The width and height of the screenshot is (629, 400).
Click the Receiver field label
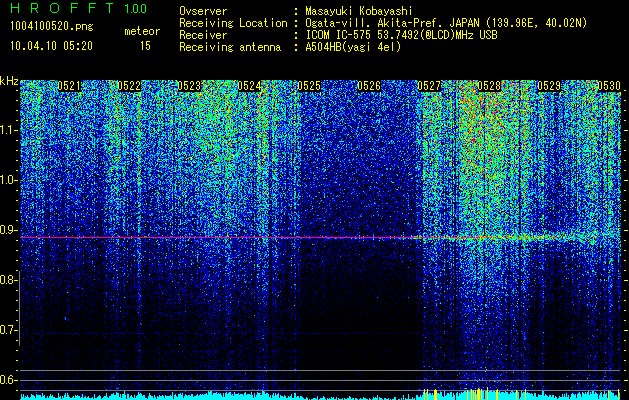203,35
